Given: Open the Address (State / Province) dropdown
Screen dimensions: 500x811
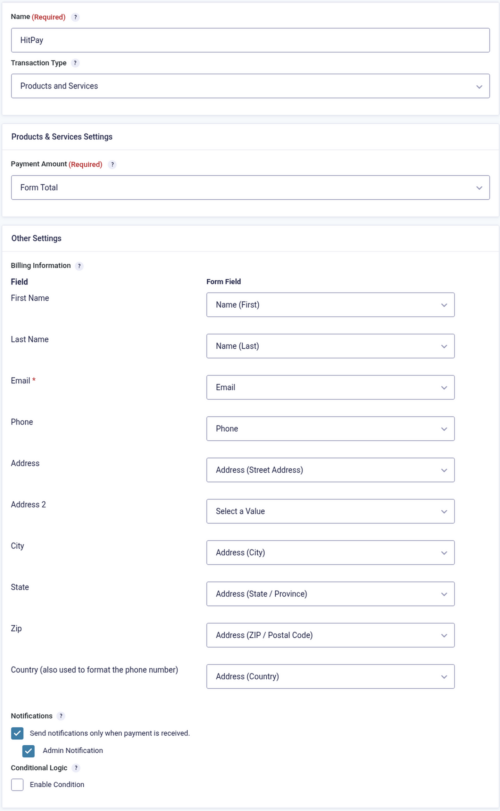Looking at the screenshot, I should [330, 594].
